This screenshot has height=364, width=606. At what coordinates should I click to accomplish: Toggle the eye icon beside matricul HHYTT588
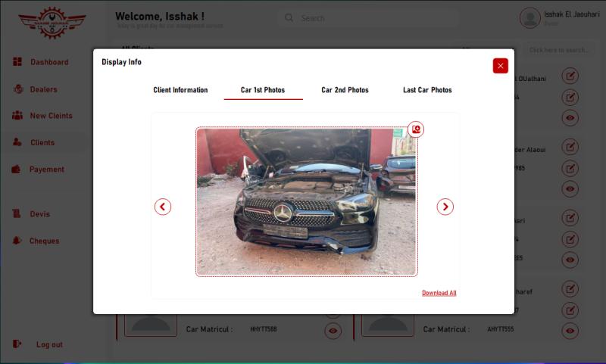(333, 331)
